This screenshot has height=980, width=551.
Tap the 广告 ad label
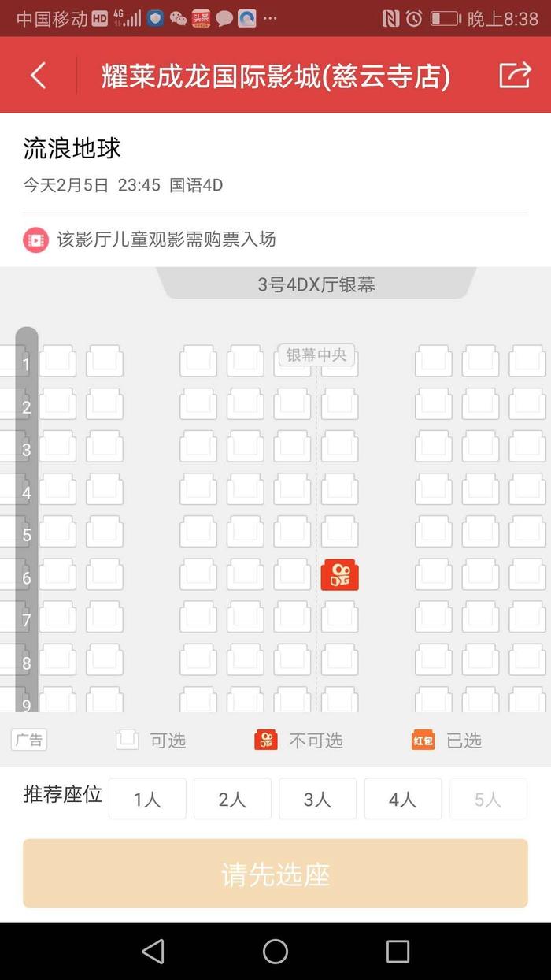[x=29, y=740]
